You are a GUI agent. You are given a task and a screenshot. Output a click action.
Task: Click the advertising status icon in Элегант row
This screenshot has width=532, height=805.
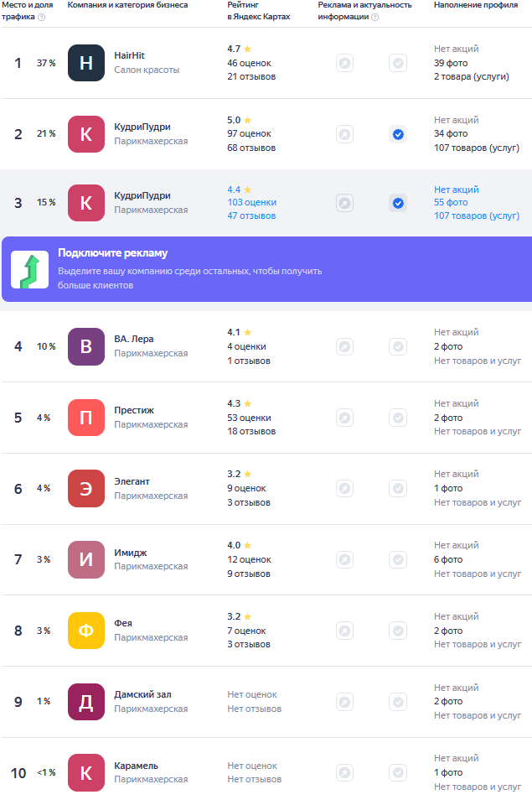(344, 488)
